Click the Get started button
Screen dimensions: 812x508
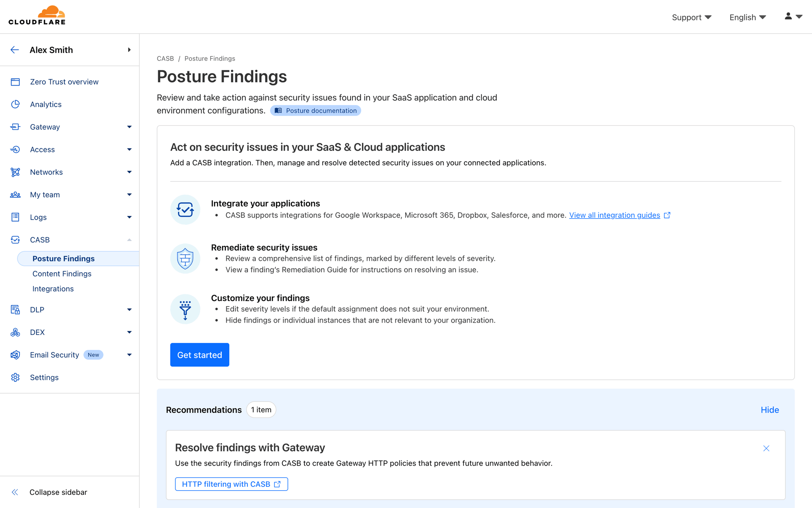[x=200, y=355]
